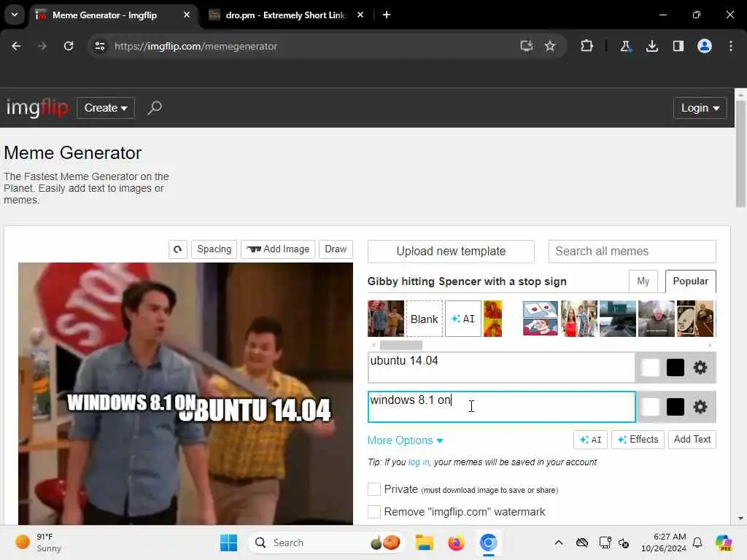Switch to My templates tab
This screenshot has width=747, height=560.
click(x=643, y=281)
